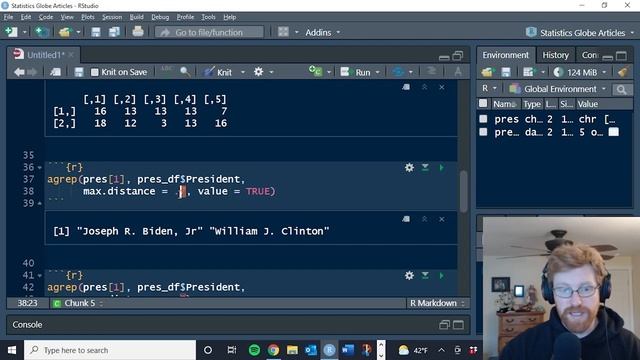
Task: Click the Windows taskbar search box
Action: [110, 350]
